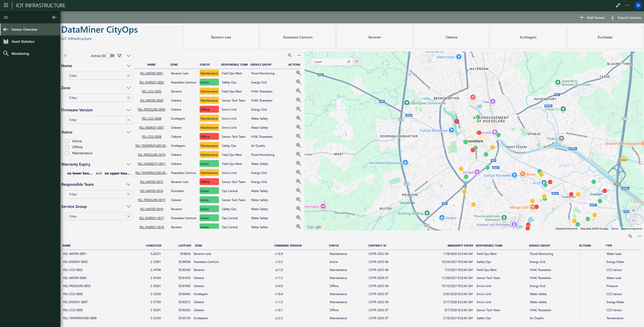Viewport: 644px width, 327px height.
Task: Click the filter funnel icon beside Active toggle
Action: click(x=120, y=56)
